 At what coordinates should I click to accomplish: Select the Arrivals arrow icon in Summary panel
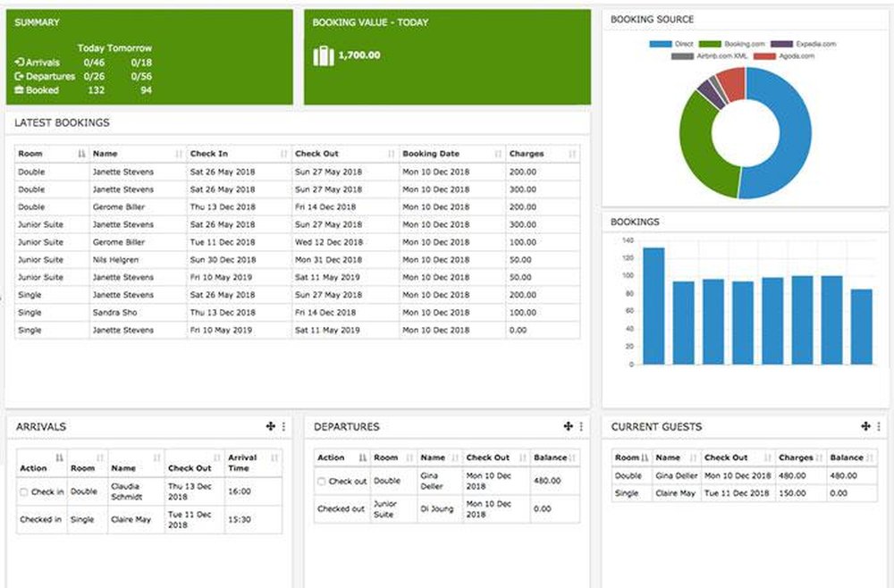coord(19,62)
